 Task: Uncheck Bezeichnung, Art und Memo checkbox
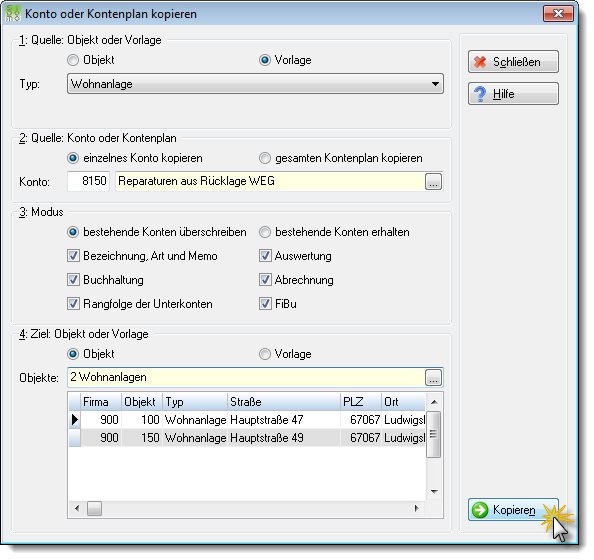point(73,256)
